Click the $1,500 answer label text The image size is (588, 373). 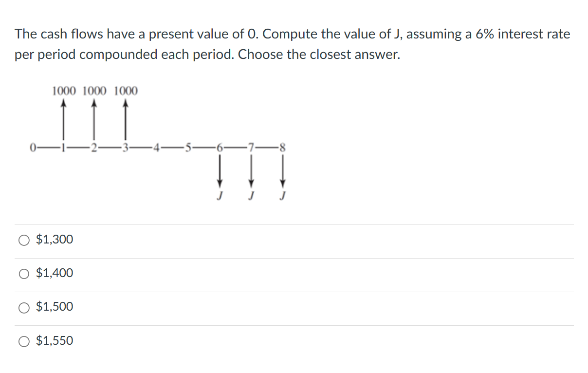tap(54, 307)
